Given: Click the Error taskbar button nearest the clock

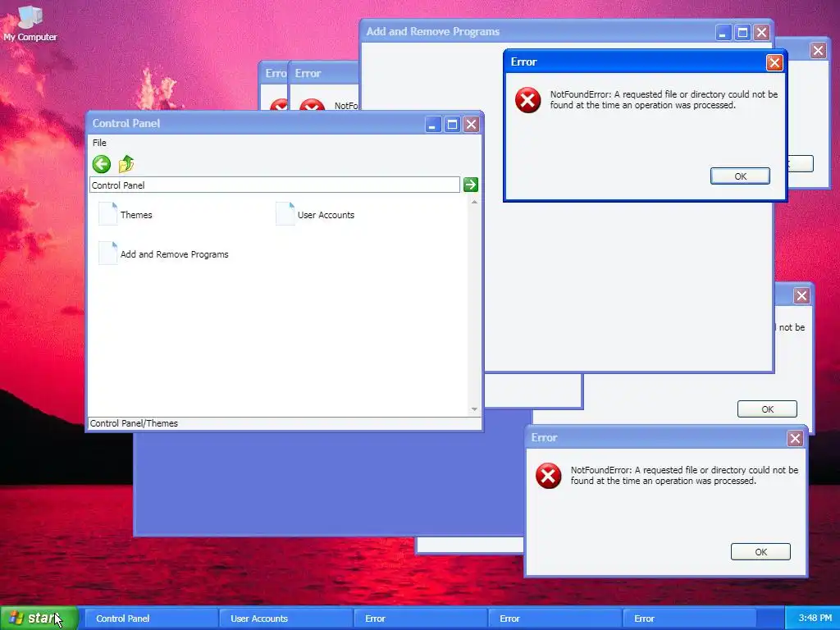Looking at the screenshot, I should pyautogui.click(x=689, y=619).
